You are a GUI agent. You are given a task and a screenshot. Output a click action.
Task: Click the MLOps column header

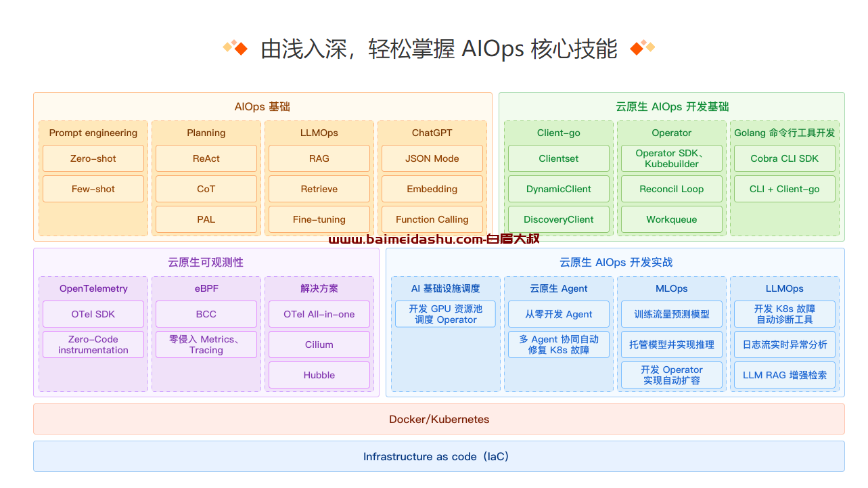point(672,288)
